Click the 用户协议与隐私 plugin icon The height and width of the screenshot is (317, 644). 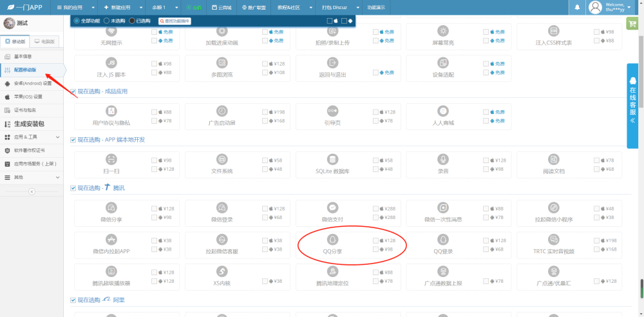point(111,111)
